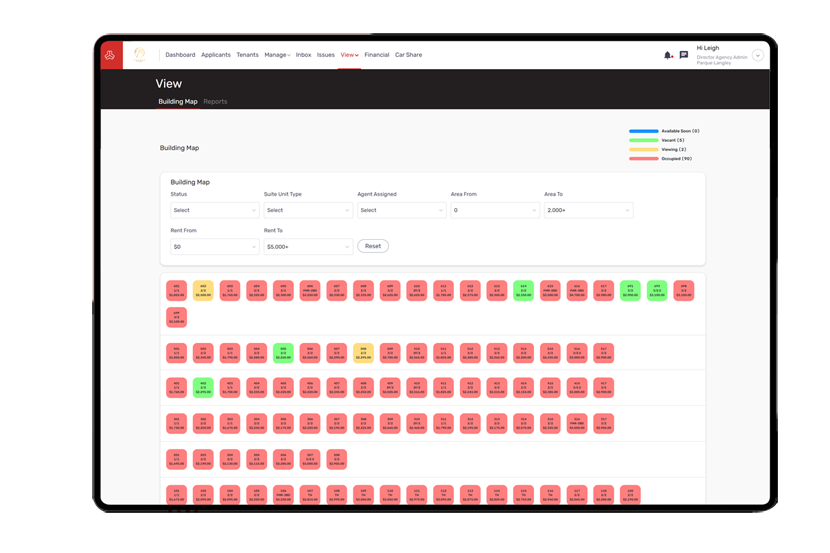Click the blue Available Soon legend bar
The width and height of the screenshot is (830, 553).
645,131
